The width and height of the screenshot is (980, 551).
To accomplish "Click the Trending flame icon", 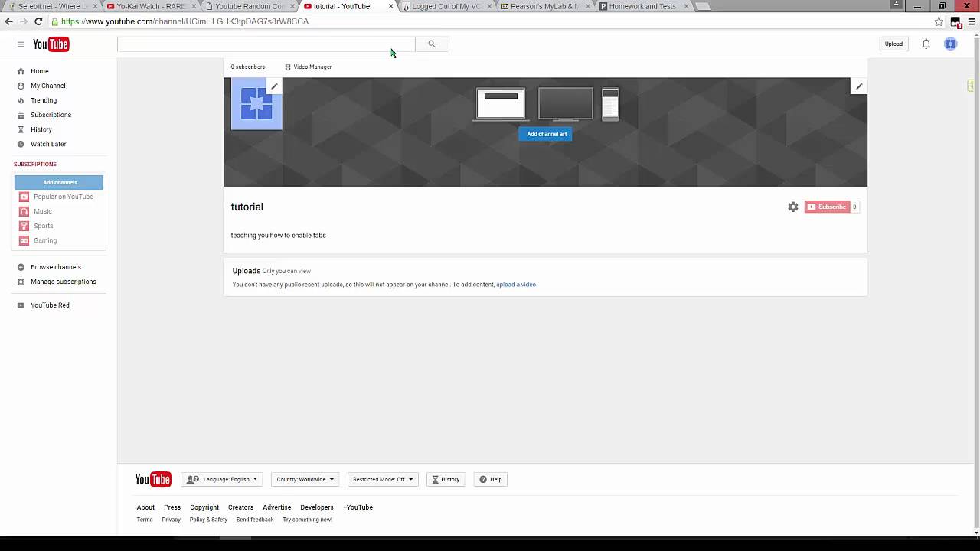I will coord(21,100).
